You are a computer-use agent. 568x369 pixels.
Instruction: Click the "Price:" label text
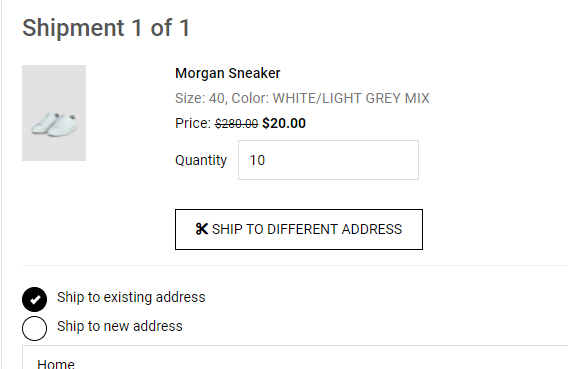click(x=193, y=123)
